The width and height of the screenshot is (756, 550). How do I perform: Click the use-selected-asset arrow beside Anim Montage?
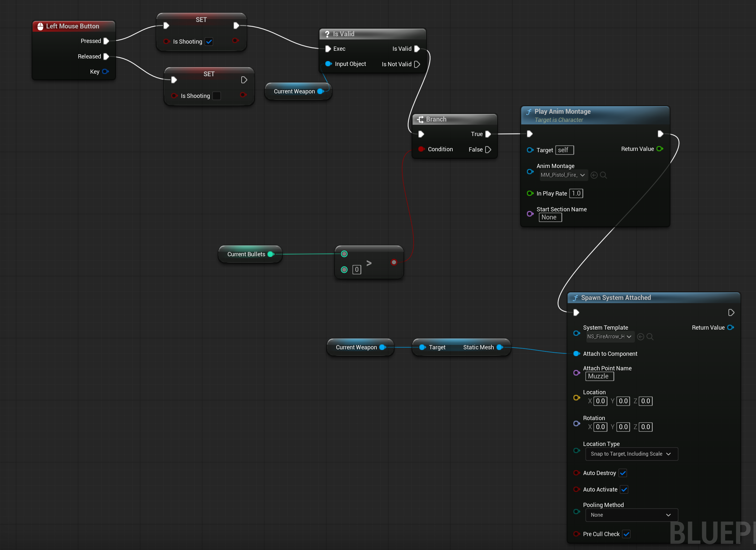tap(594, 175)
